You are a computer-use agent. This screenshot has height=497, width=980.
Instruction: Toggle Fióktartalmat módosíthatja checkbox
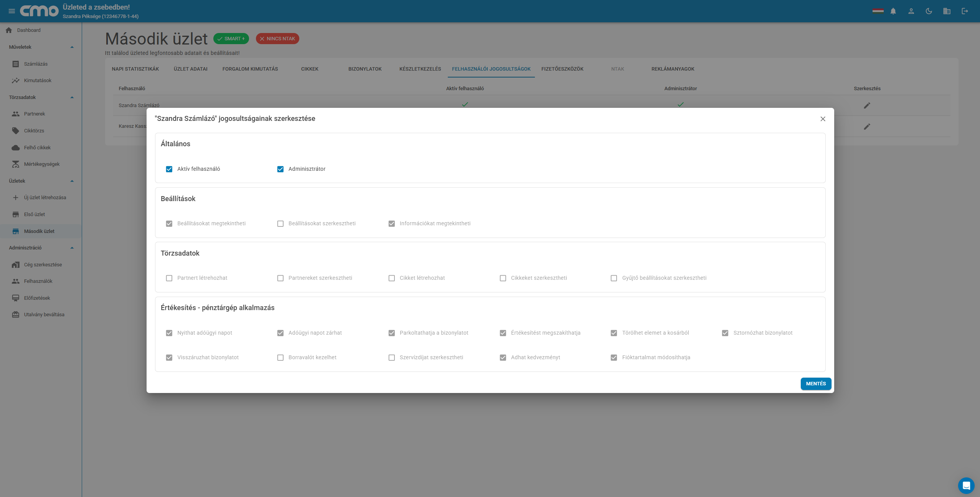614,358
